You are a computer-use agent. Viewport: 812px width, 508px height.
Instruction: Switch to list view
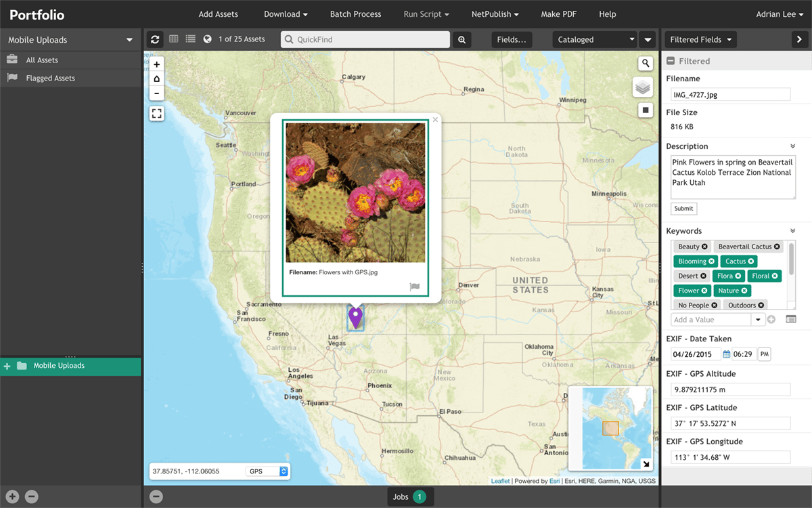click(x=190, y=39)
